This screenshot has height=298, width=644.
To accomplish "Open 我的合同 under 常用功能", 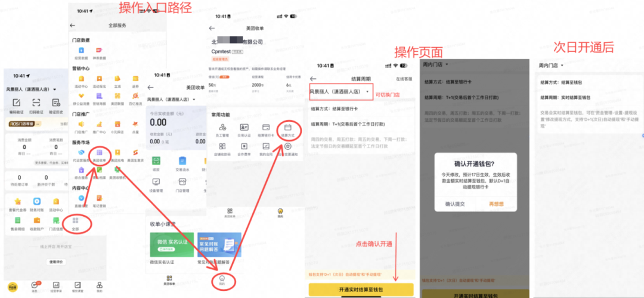I will (x=266, y=146).
